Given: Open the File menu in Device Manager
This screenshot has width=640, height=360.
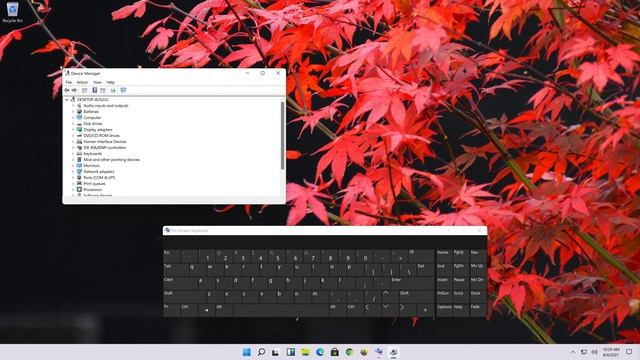Looking at the screenshot, I should coord(69,82).
